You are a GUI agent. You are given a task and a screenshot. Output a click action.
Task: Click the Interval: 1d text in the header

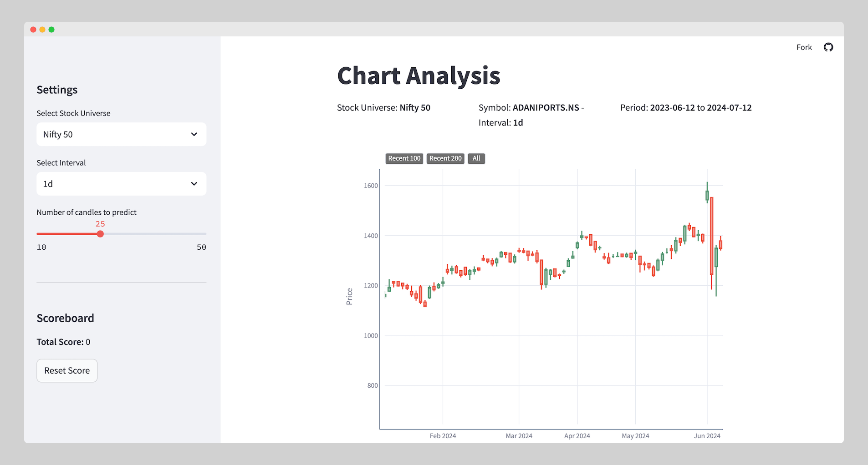[x=500, y=123]
